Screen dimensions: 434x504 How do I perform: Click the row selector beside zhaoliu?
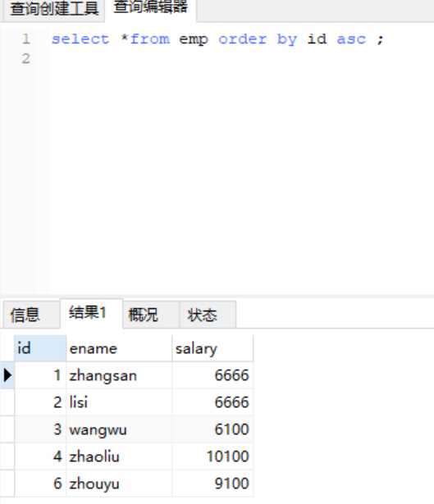[x=7, y=456]
